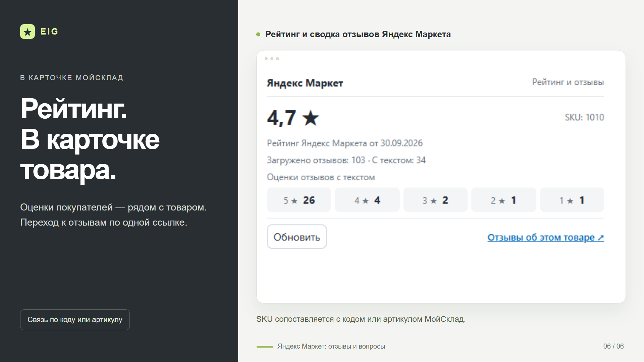The image size is (644, 362).
Task: Select the 5-star chip showing 26
Action: pyautogui.click(x=299, y=200)
